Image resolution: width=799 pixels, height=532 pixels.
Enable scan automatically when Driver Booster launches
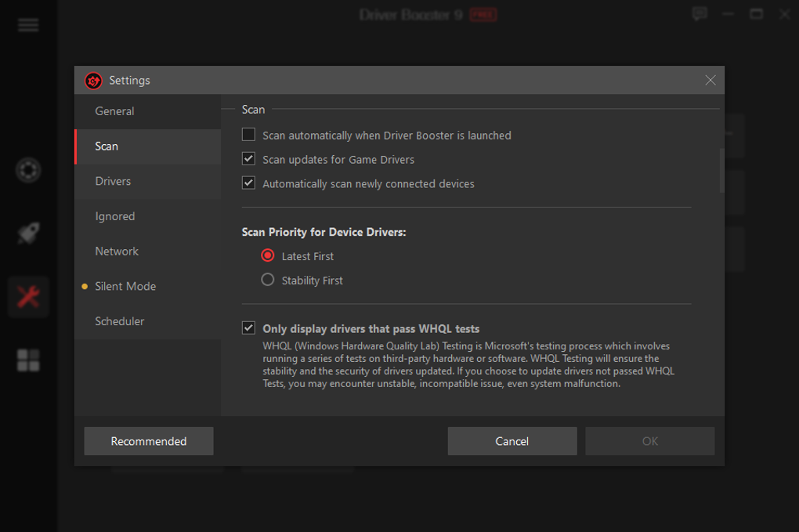click(248, 135)
